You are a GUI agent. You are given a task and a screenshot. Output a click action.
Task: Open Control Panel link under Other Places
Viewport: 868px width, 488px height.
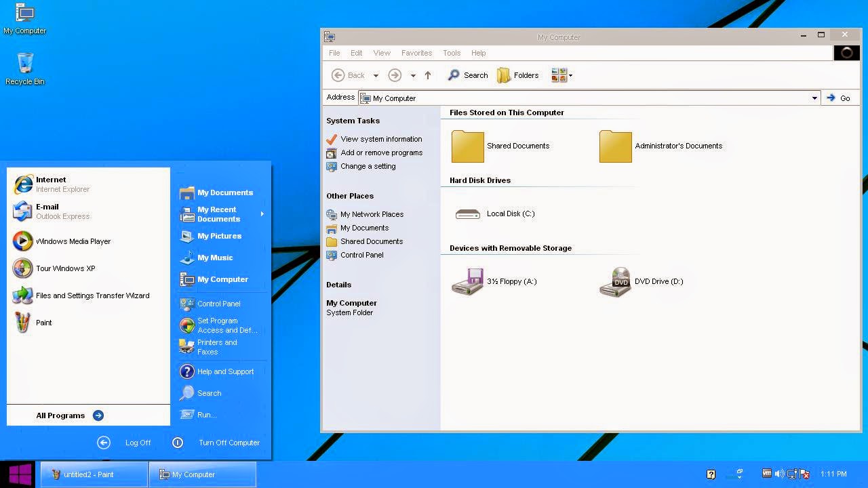click(x=355, y=255)
